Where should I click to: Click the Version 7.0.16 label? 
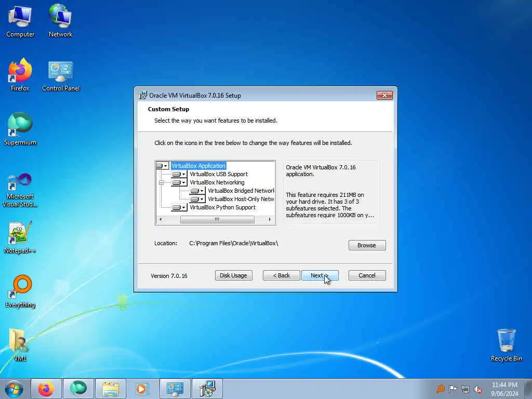click(x=169, y=276)
